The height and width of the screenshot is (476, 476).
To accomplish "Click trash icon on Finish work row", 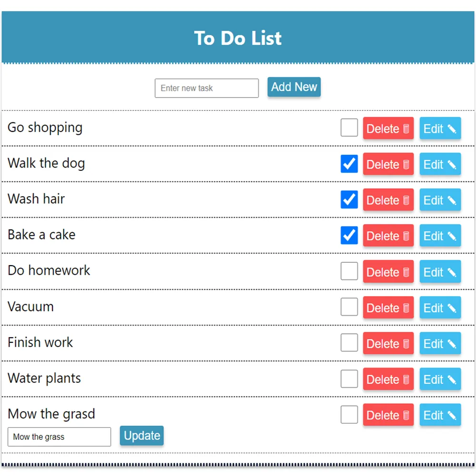I will point(406,344).
